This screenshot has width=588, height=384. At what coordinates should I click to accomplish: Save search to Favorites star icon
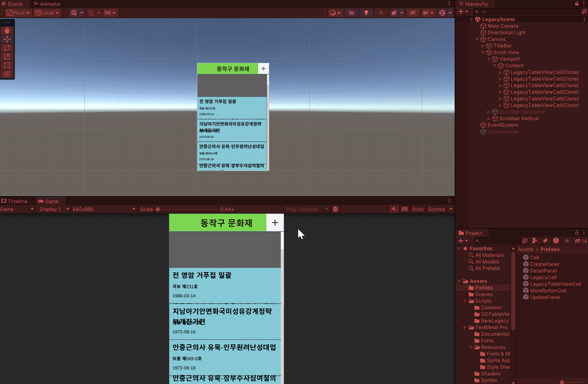click(x=567, y=241)
